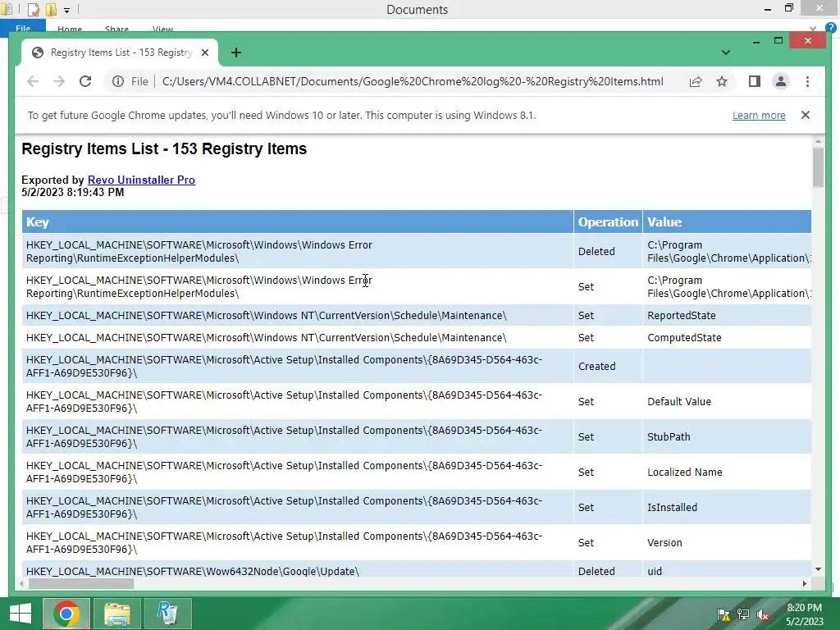Select the Default Value cell
This screenshot has width=840, height=630.
click(727, 401)
